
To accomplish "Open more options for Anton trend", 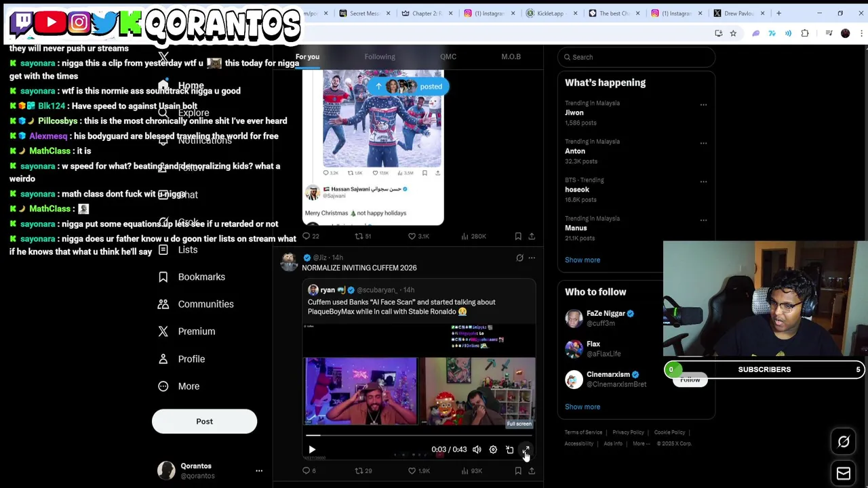I will pos(703,143).
